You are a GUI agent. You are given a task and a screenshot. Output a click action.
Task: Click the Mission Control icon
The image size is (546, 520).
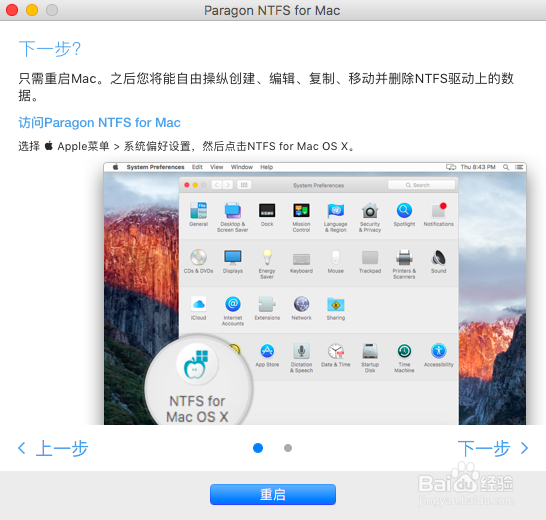click(x=301, y=210)
